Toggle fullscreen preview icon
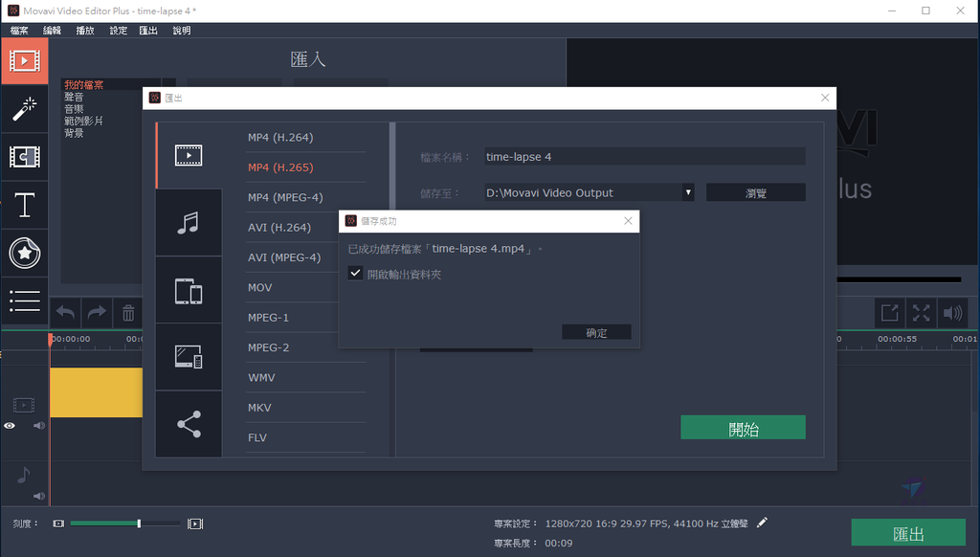Image resolution: width=980 pixels, height=557 pixels. [x=922, y=313]
